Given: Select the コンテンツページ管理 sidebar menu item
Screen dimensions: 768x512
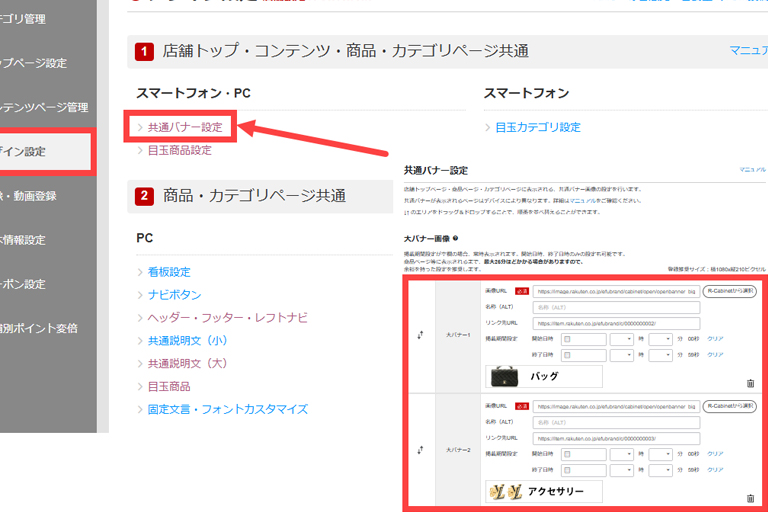Looking at the screenshot, I should pos(44,107).
